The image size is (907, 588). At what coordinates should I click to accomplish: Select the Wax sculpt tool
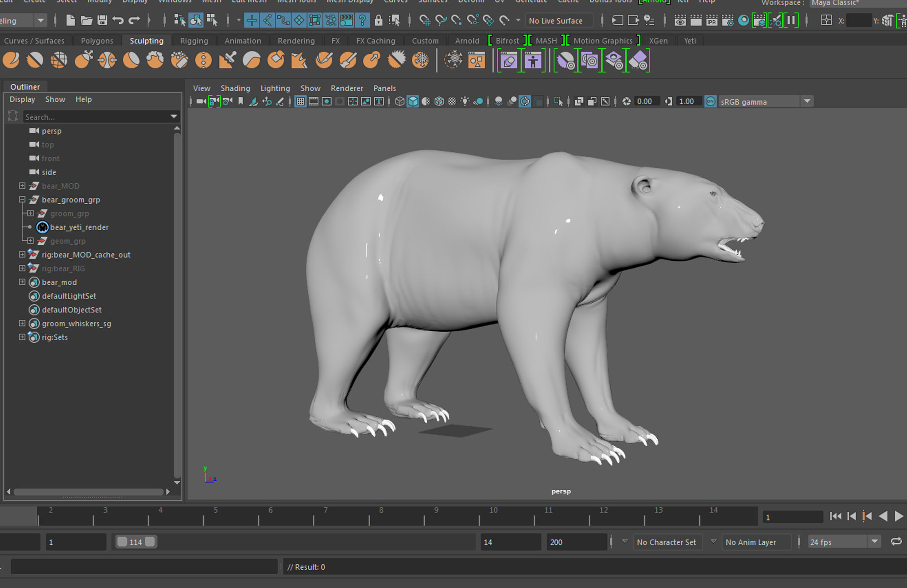(x=252, y=60)
